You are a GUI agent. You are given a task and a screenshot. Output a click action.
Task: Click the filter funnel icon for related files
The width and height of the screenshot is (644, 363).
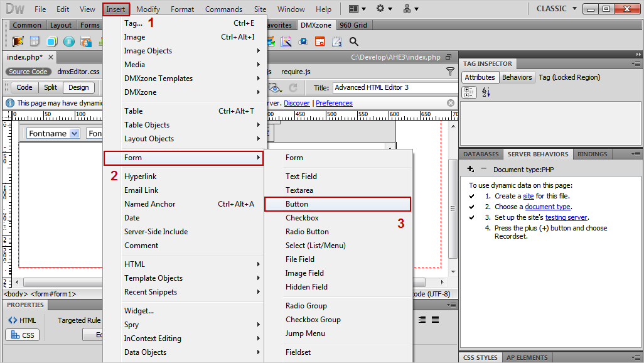(x=450, y=72)
